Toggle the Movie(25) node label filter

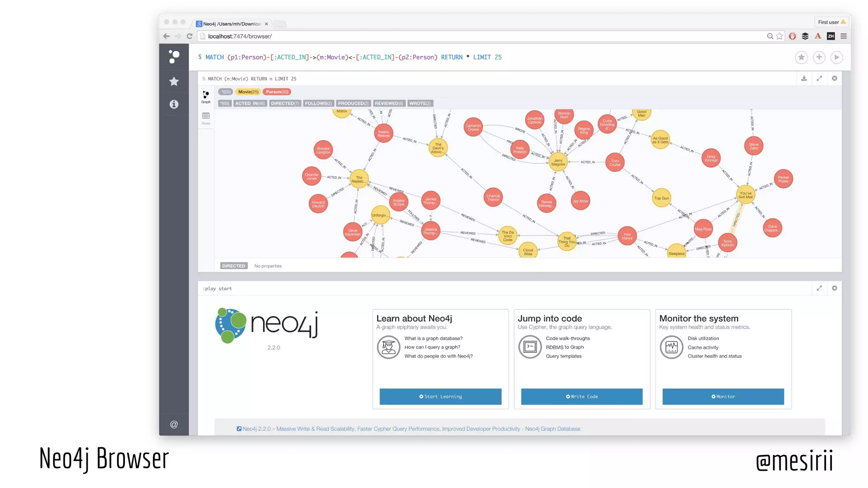pyautogui.click(x=248, y=92)
